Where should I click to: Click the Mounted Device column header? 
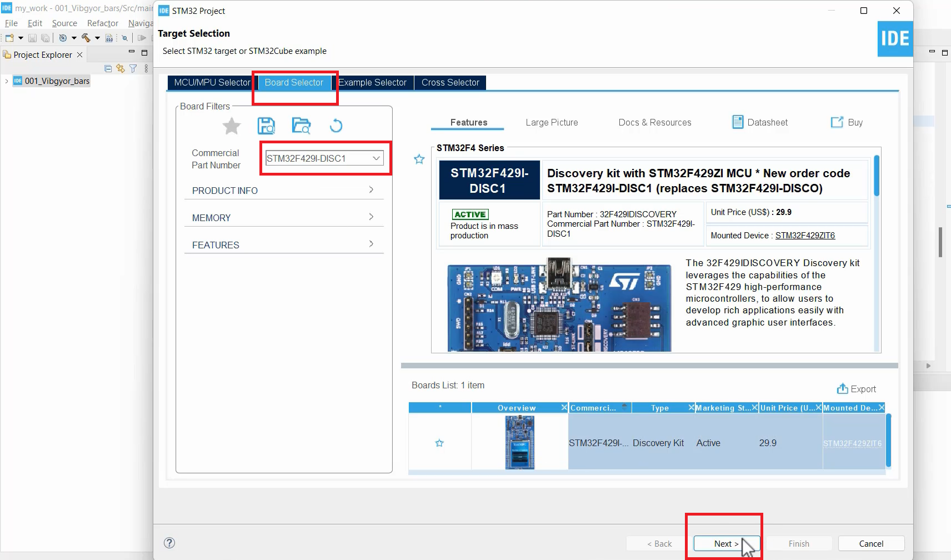pos(850,408)
